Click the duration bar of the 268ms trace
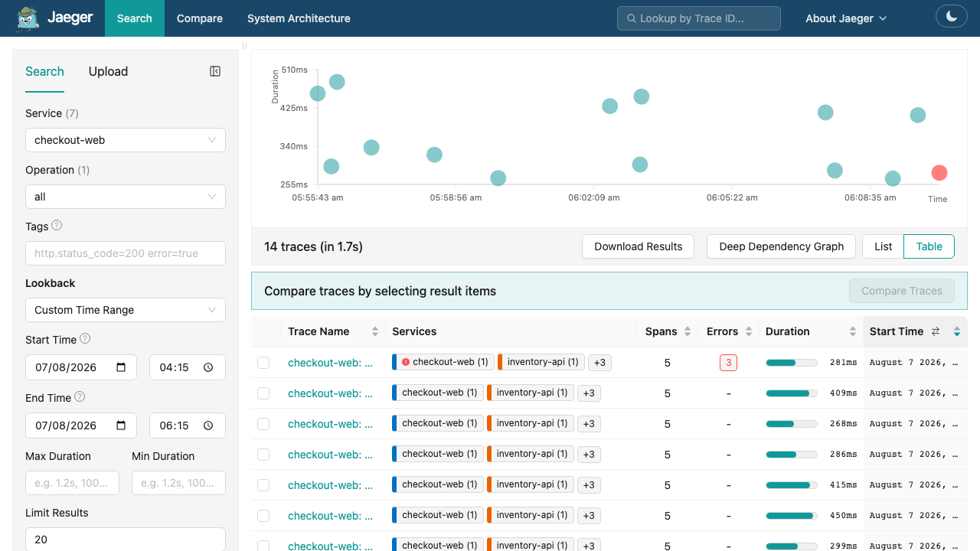The image size is (980, 551). (x=791, y=424)
